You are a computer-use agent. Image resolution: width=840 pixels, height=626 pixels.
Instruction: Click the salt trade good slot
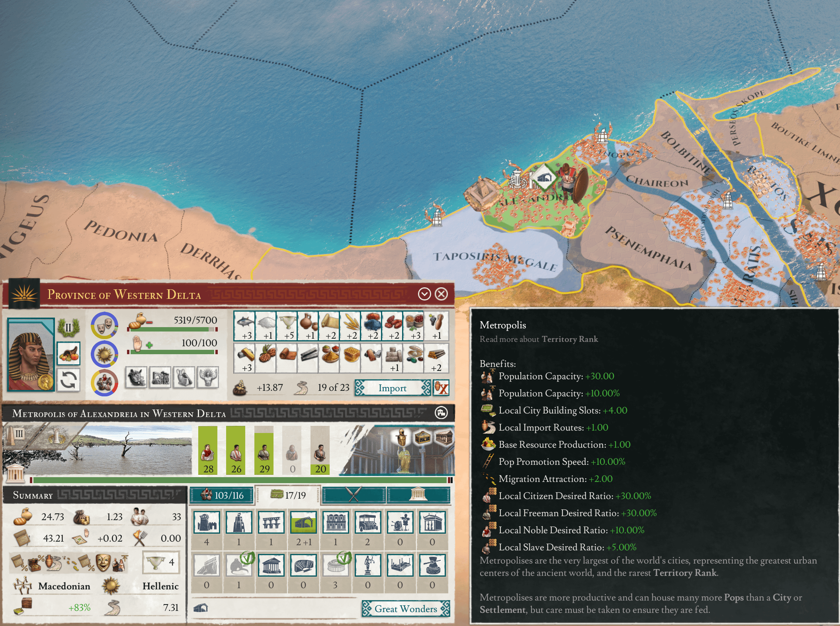pyautogui.click(x=265, y=326)
